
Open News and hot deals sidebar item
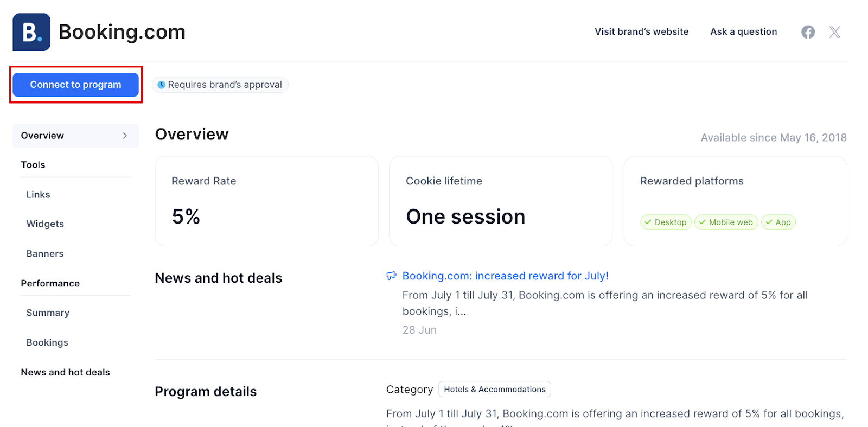point(65,372)
